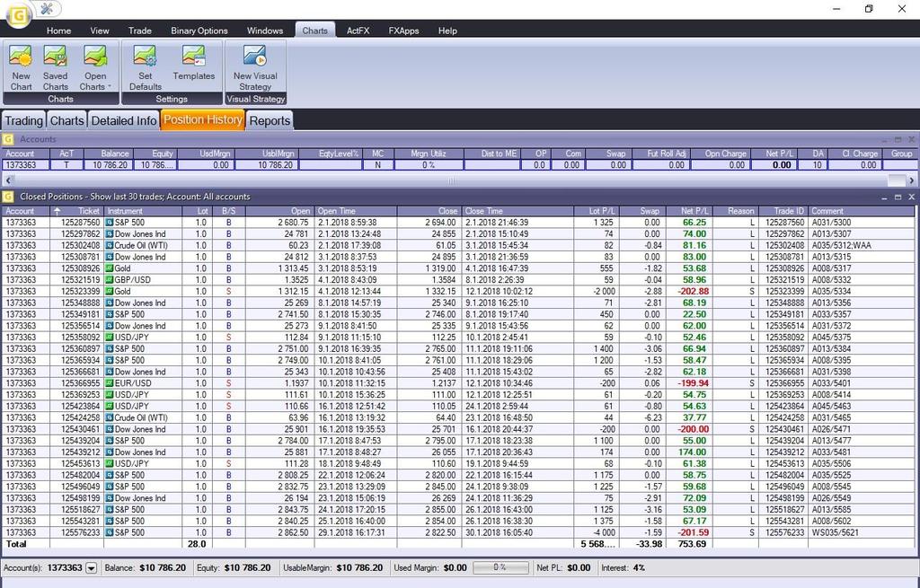Click Dow Jones icon for ticket 125297862
This screenshot has height=588, width=920.
click(x=109, y=234)
